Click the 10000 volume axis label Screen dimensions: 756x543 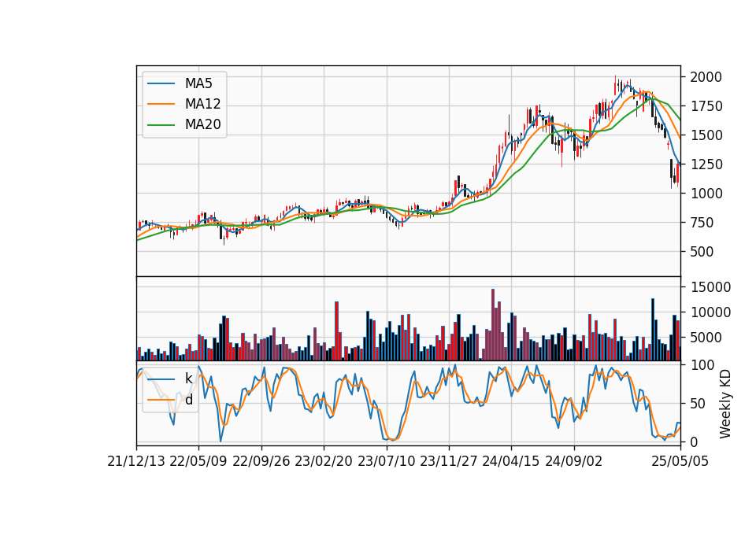pyautogui.click(x=710, y=312)
